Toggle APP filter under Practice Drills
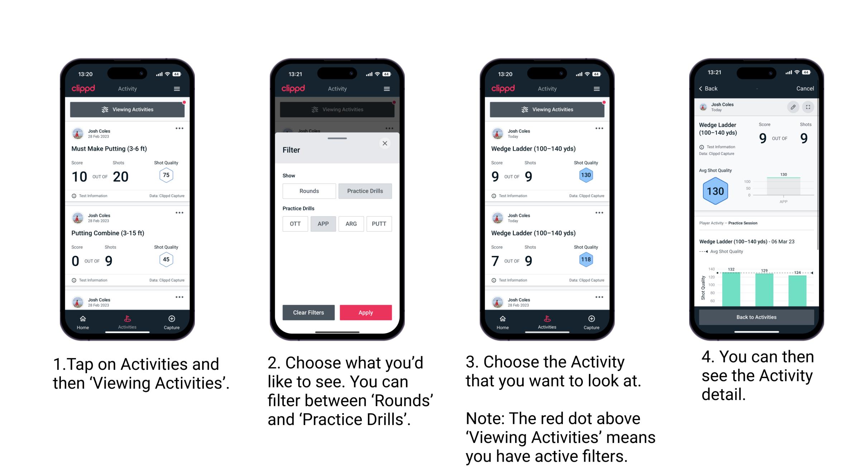 coord(323,224)
